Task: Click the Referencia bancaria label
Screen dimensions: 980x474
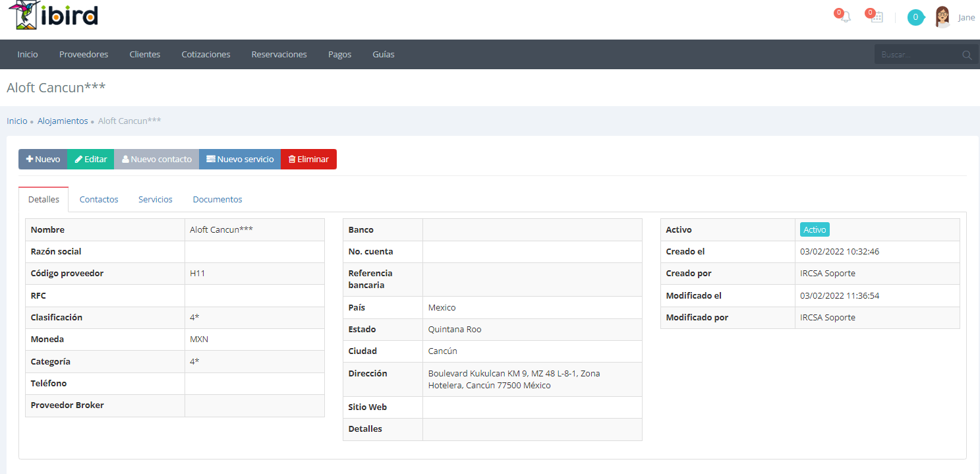Action: 370,280
